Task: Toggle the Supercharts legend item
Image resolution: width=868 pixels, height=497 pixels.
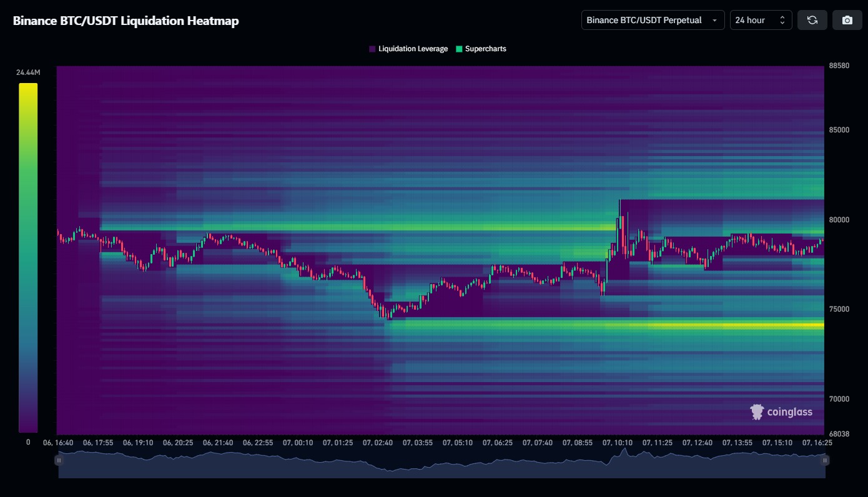Action: pos(481,49)
